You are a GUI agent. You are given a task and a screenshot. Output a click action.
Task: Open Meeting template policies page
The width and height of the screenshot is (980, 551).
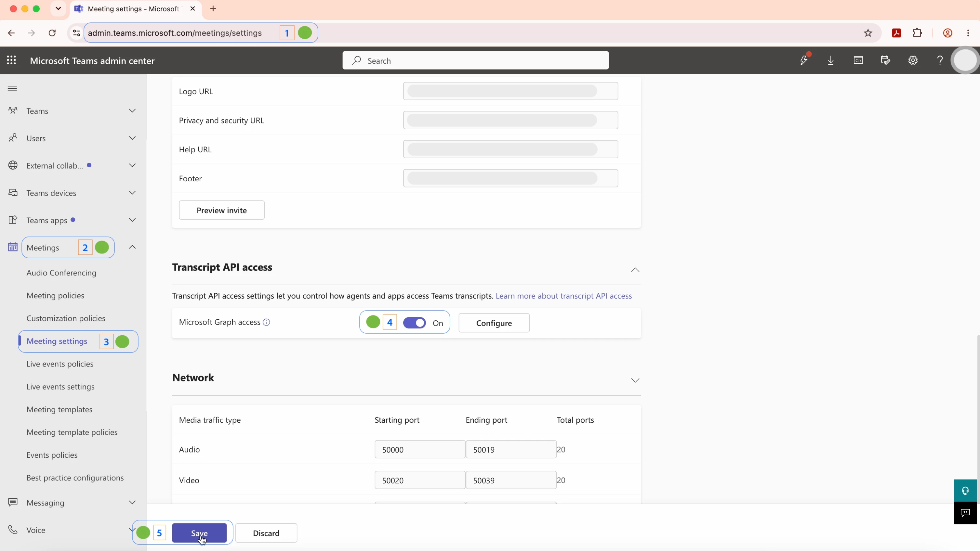[x=72, y=432]
